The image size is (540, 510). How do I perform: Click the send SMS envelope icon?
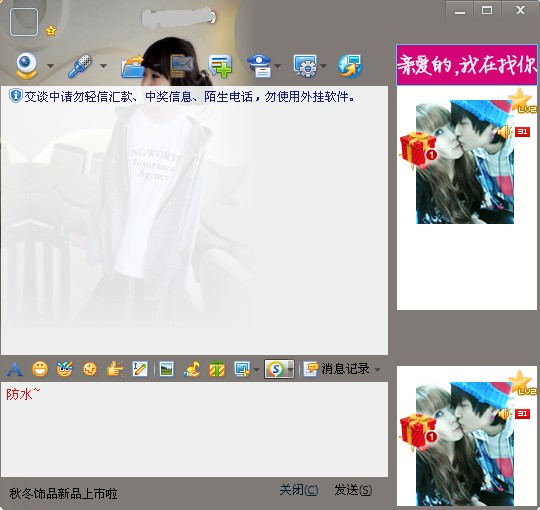point(182,66)
